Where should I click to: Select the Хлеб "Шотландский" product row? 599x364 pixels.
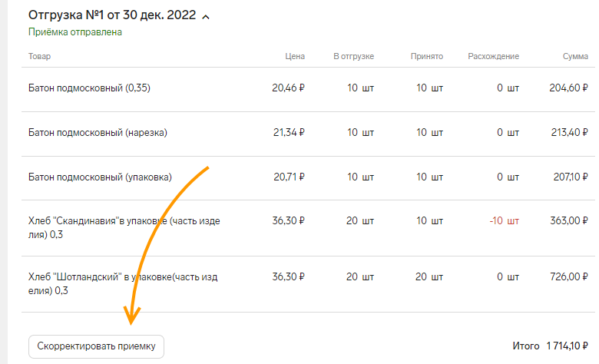[x=308, y=284]
